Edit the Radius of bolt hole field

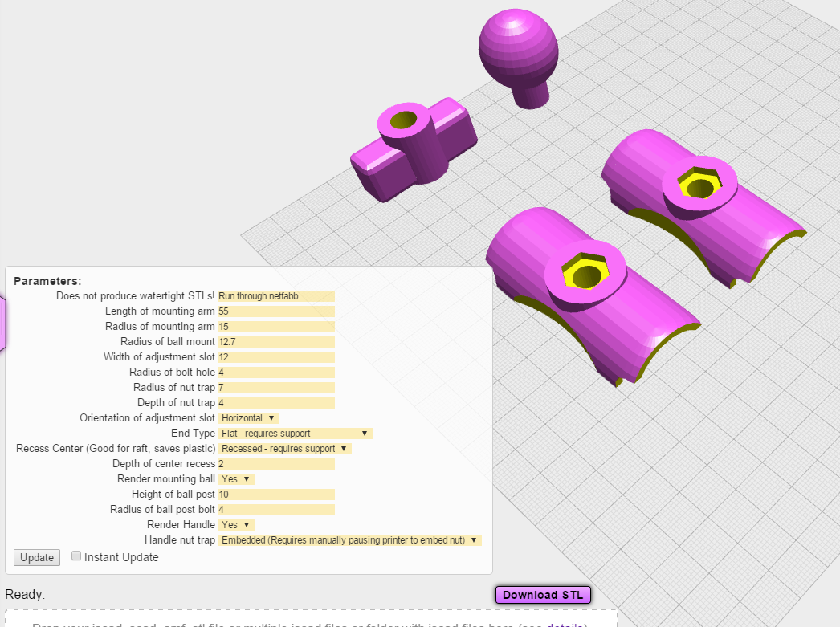pos(276,373)
